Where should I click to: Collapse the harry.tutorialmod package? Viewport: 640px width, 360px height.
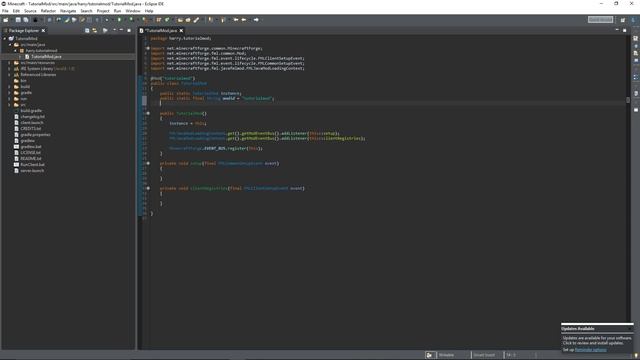16,51
